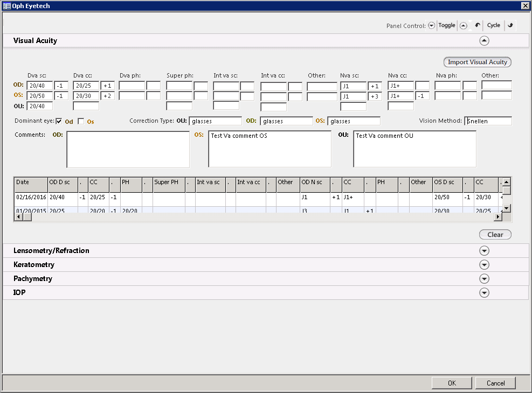Click the cycle forward curved arrow icon
This screenshot has width=532, height=393.
(x=510, y=25)
